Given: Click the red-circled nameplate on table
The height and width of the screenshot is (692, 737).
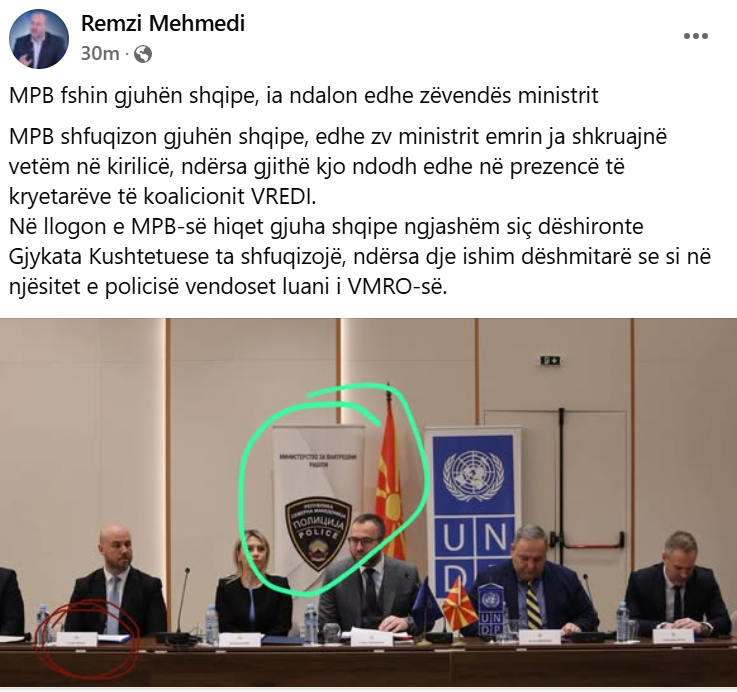Looking at the screenshot, I should coord(77,640).
